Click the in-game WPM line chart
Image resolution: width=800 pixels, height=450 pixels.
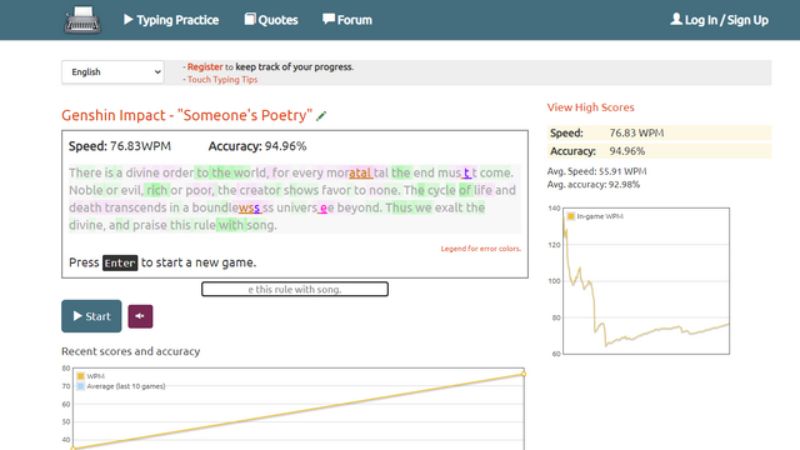pyautogui.click(x=646, y=290)
